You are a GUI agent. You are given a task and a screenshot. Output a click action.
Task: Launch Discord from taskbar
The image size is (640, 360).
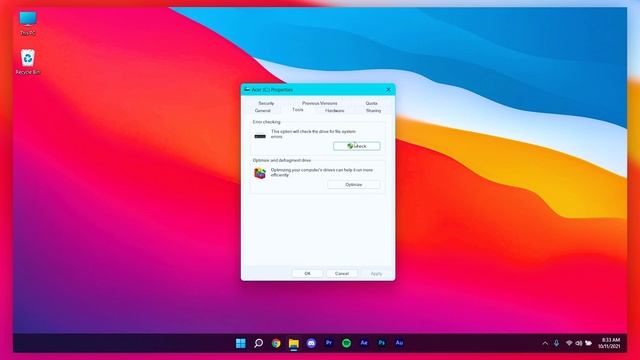click(x=311, y=343)
